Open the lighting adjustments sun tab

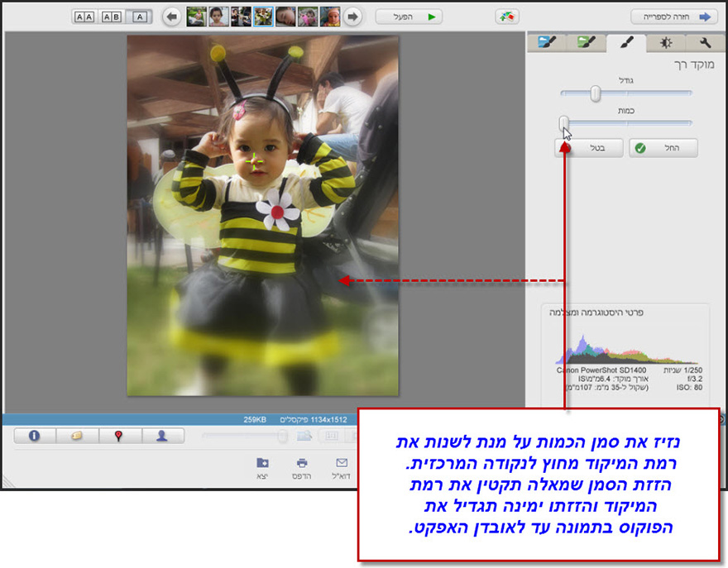pos(668,42)
